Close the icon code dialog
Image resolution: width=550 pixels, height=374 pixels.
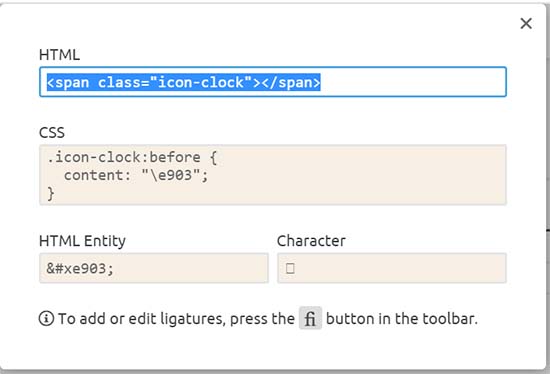coord(526,24)
